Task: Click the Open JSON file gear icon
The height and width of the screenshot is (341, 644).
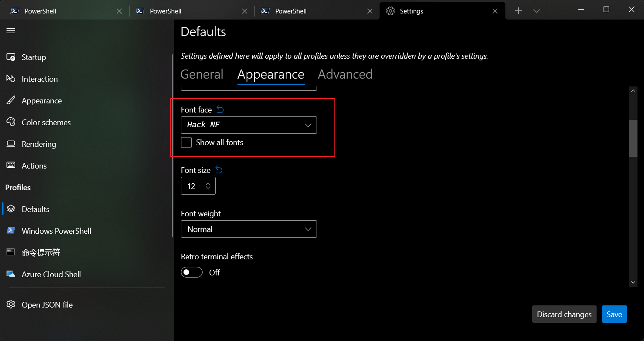Action: tap(11, 305)
